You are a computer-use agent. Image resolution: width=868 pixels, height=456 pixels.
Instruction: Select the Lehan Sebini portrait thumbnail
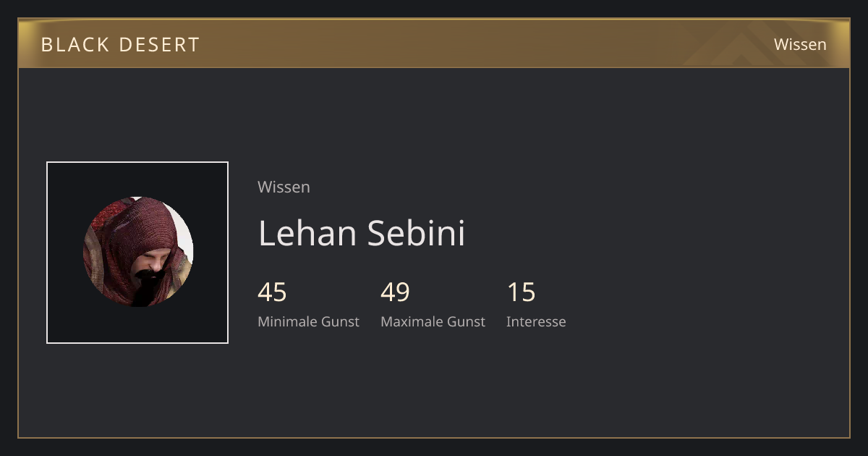(137, 253)
